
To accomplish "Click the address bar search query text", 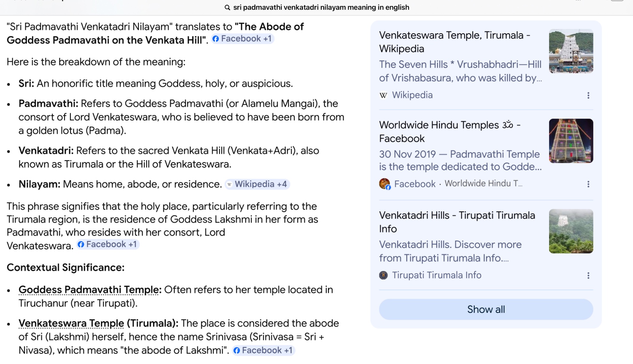I will (x=321, y=8).
